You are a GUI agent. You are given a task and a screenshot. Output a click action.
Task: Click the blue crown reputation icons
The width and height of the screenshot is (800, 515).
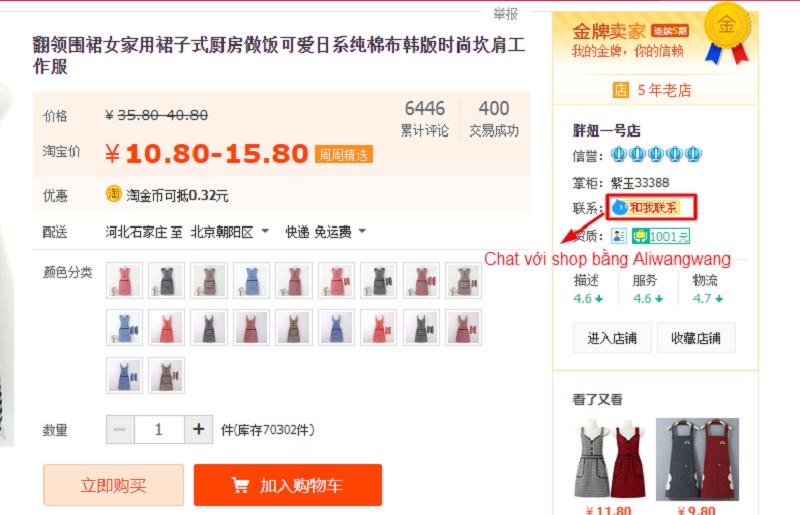click(656, 154)
